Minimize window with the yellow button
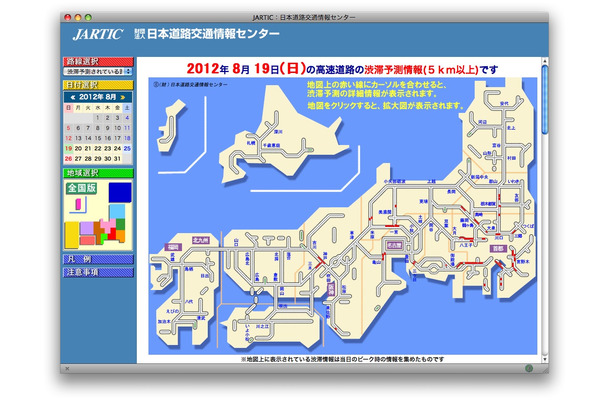 tap(78, 17)
